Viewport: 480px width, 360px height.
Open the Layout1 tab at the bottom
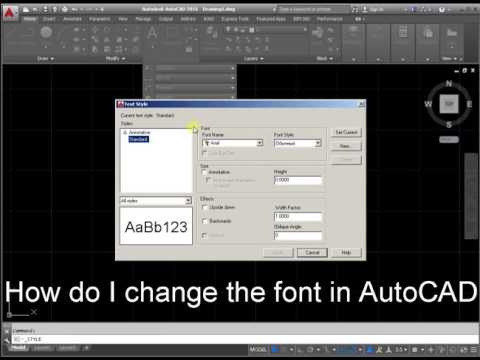(x=42, y=348)
